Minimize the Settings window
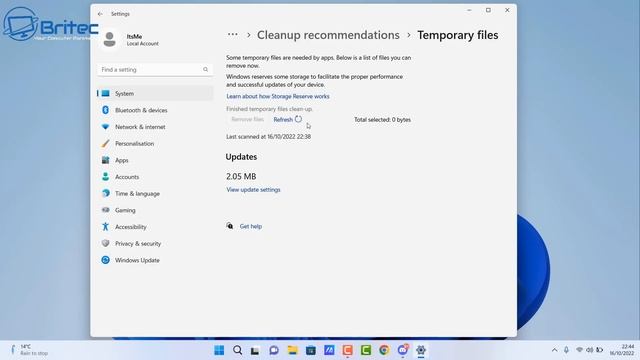Screen dimensions: 640x360 click(469, 10)
